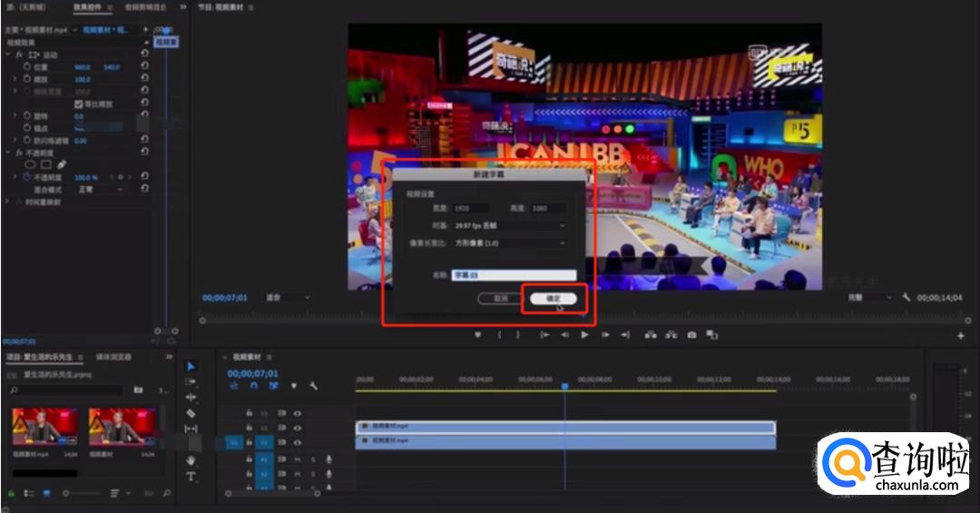Open the 混合模式 blend mode dropdown
980x513 pixels.
point(100,190)
